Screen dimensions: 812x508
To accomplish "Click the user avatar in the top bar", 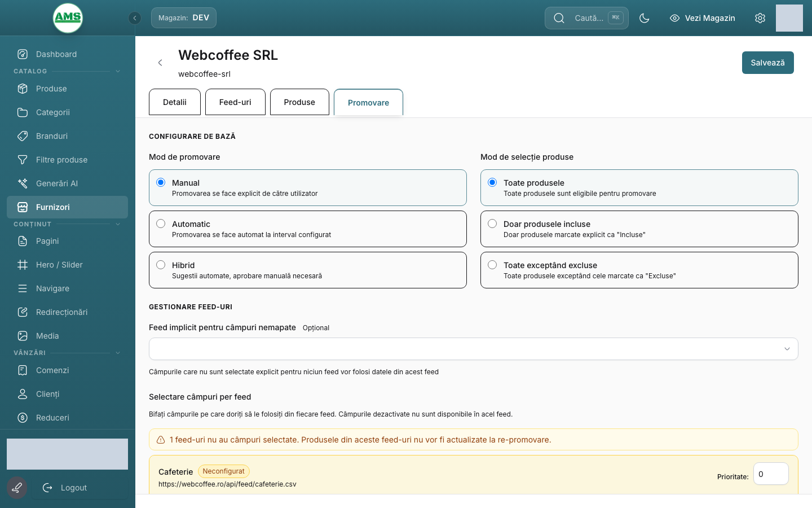I will coord(789,18).
